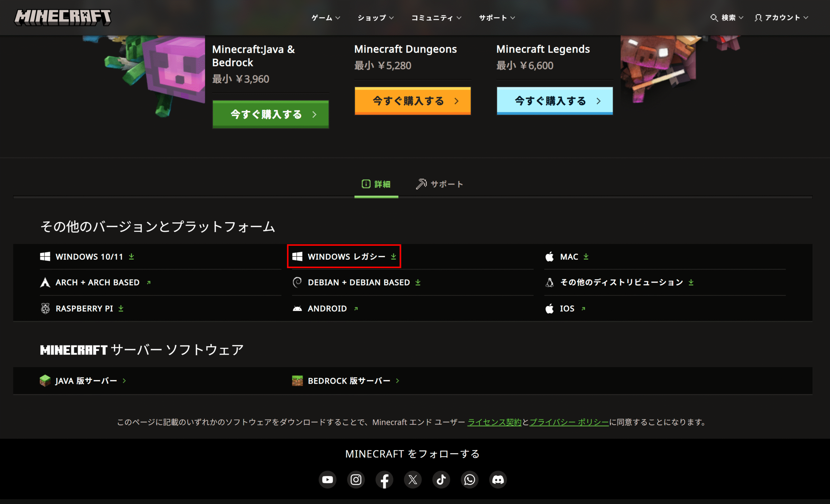
Task: Open the Discord social icon
Action: tap(498, 479)
